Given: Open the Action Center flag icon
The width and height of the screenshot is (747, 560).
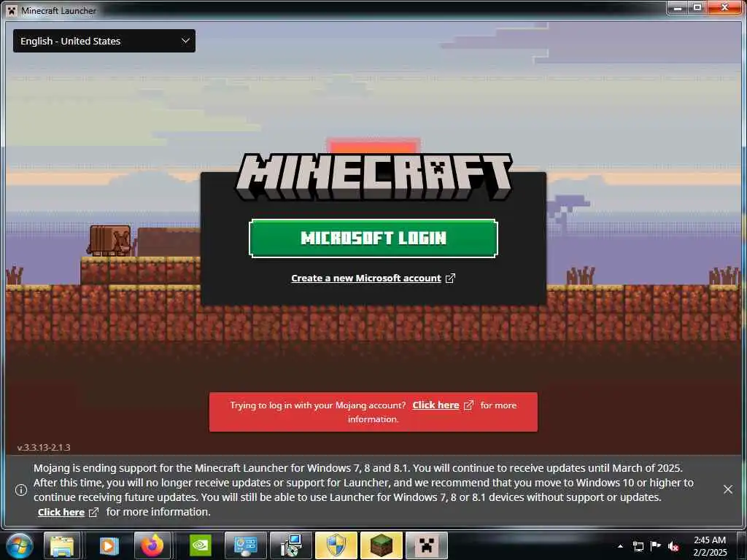Looking at the screenshot, I should (x=656, y=546).
